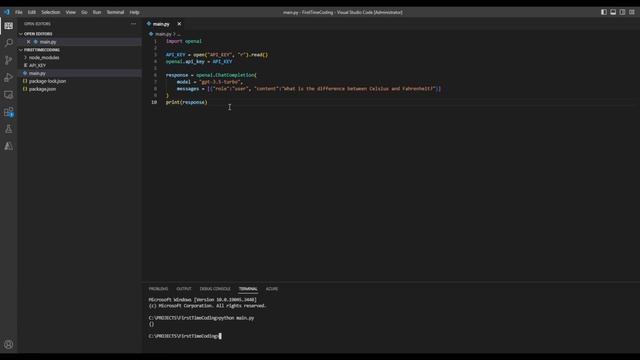Open the Edit menu
Screen dimensions: 640x360
coord(32,12)
